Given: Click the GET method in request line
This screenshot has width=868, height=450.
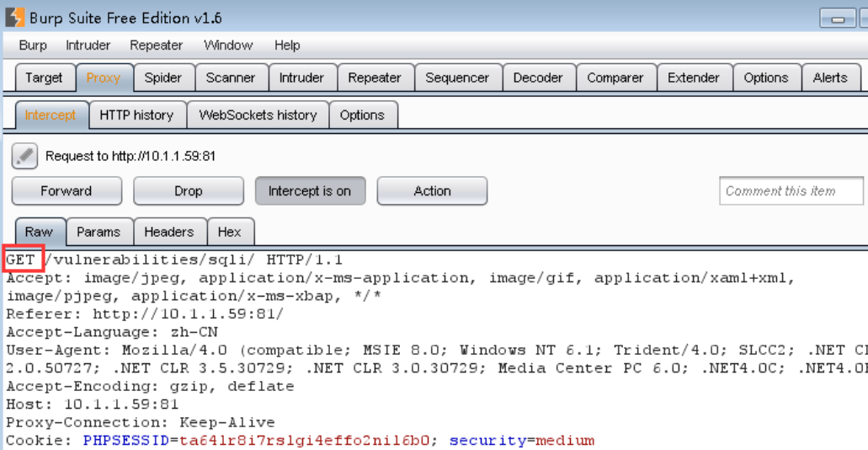Looking at the screenshot, I should pyautogui.click(x=21, y=260).
